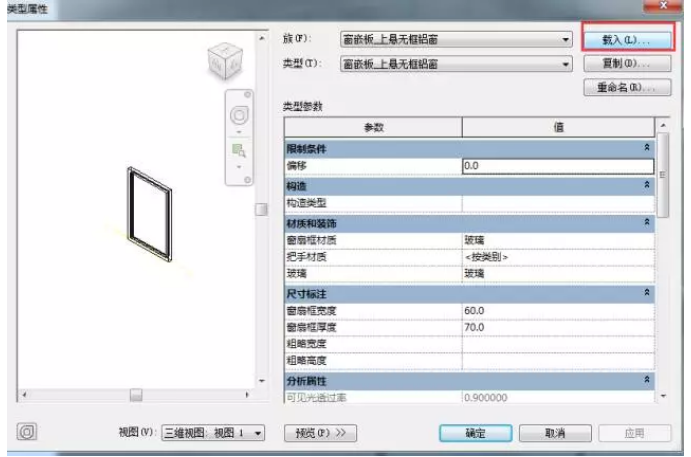Click the 值 column header
Image resolution: width=691 pixels, height=457 pixels.
click(558, 128)
